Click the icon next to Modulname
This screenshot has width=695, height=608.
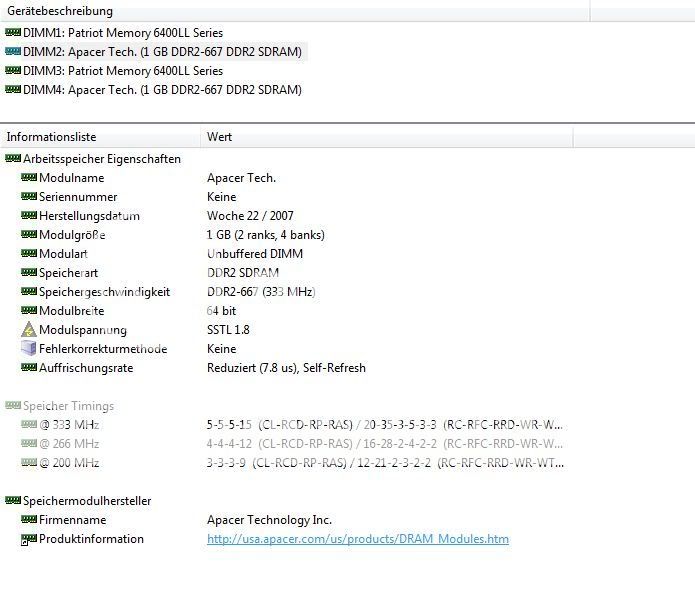(x=29, y=178)
